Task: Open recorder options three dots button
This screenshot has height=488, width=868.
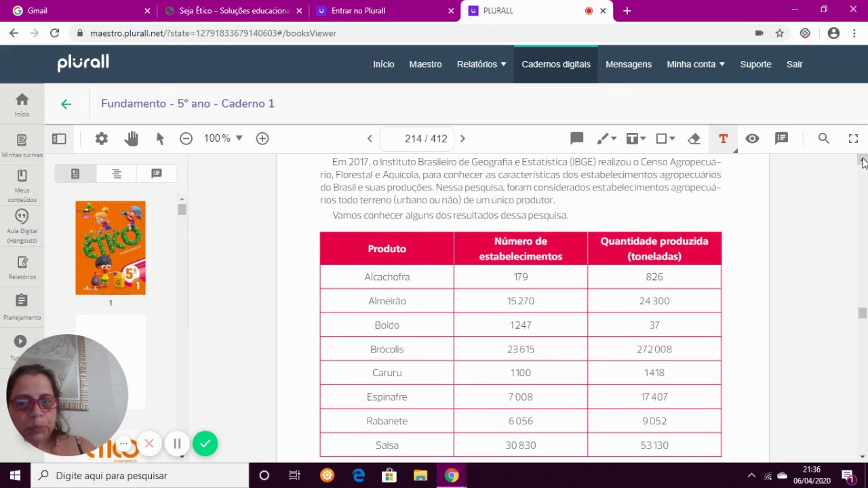Action: point(124,444)
